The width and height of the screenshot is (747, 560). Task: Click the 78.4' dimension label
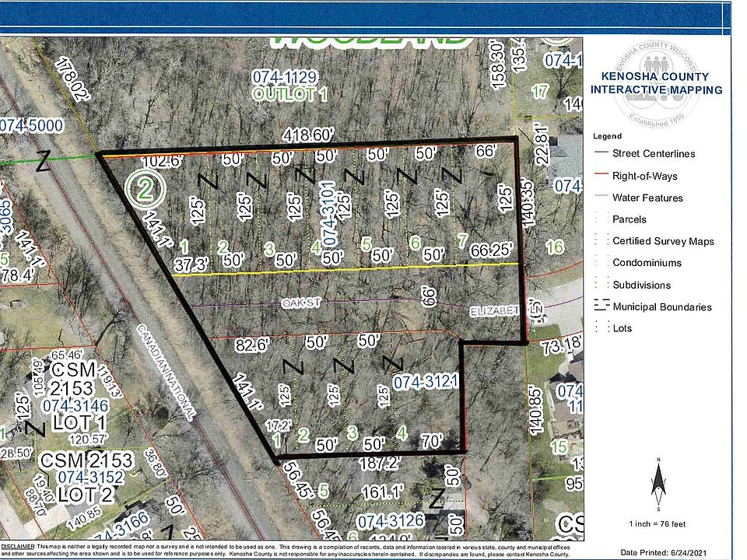point(16,275)
